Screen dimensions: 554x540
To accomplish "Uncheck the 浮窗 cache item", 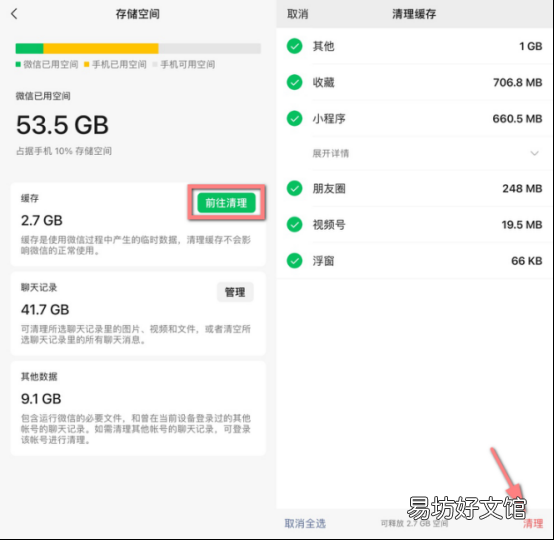I will point(294,261).
